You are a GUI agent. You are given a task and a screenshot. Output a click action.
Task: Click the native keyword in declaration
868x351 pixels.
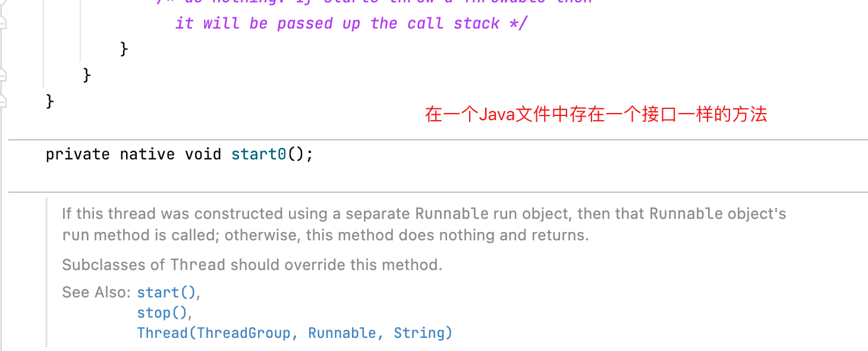(x=147, y=155)
